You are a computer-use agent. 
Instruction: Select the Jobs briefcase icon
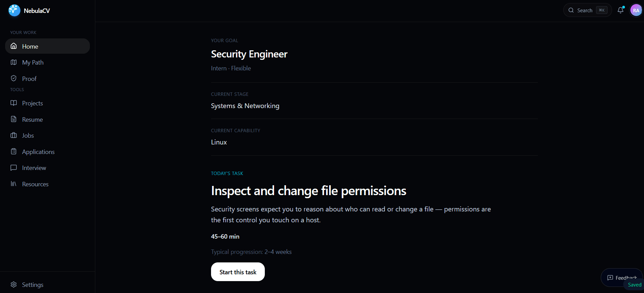[14, 135]
